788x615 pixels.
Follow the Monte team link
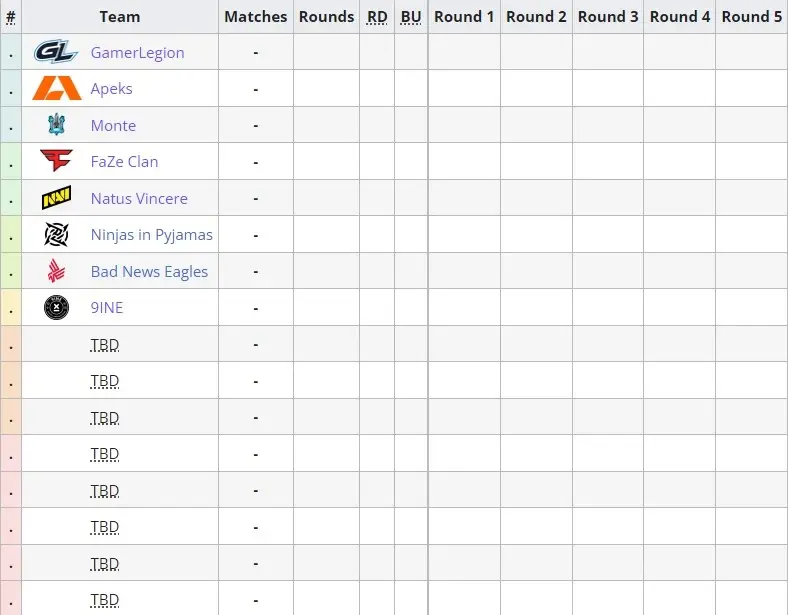click(114, 126)
